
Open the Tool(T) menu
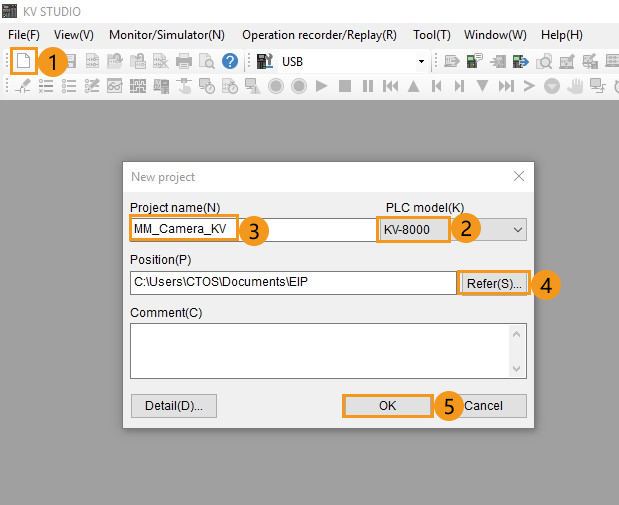430,35
